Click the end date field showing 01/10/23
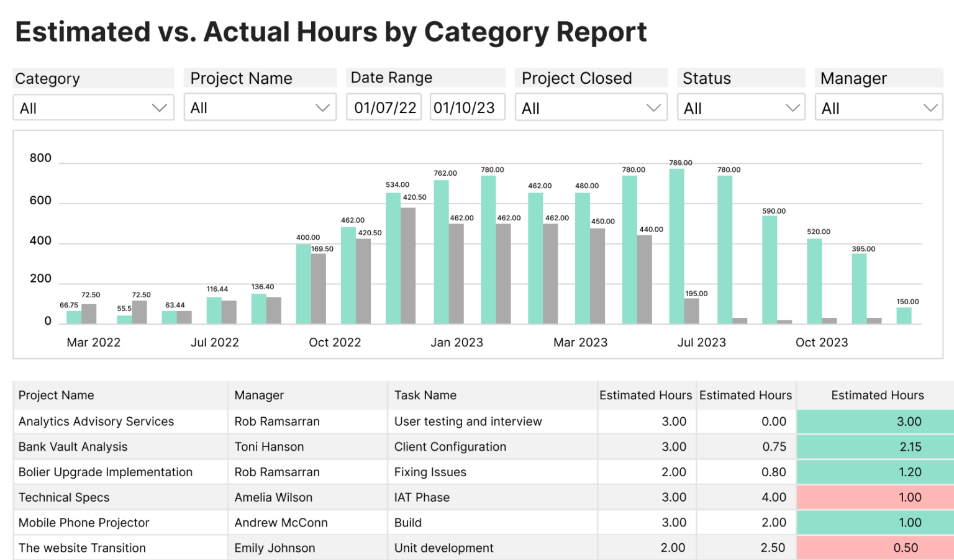The image size is (954, 560). click(467, 107)
